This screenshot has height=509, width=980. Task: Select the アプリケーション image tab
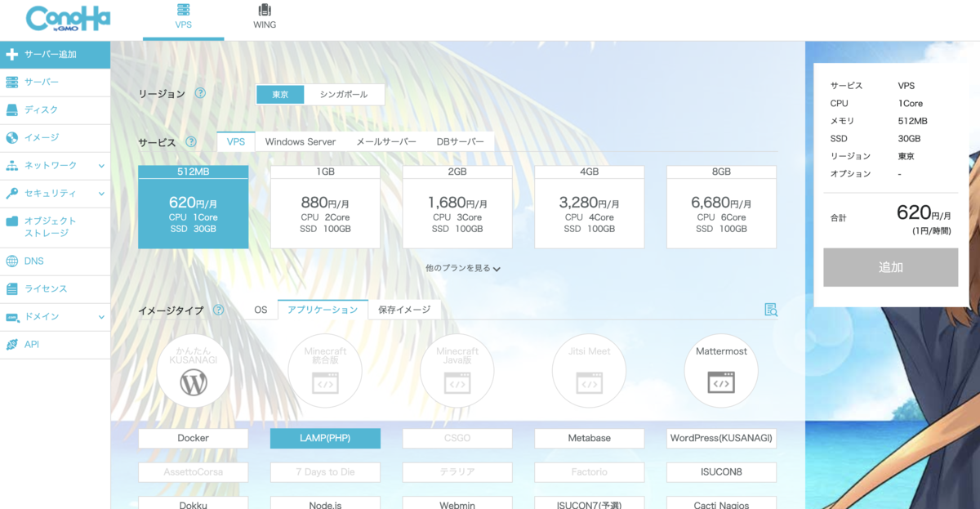click(x=323, y=310)
